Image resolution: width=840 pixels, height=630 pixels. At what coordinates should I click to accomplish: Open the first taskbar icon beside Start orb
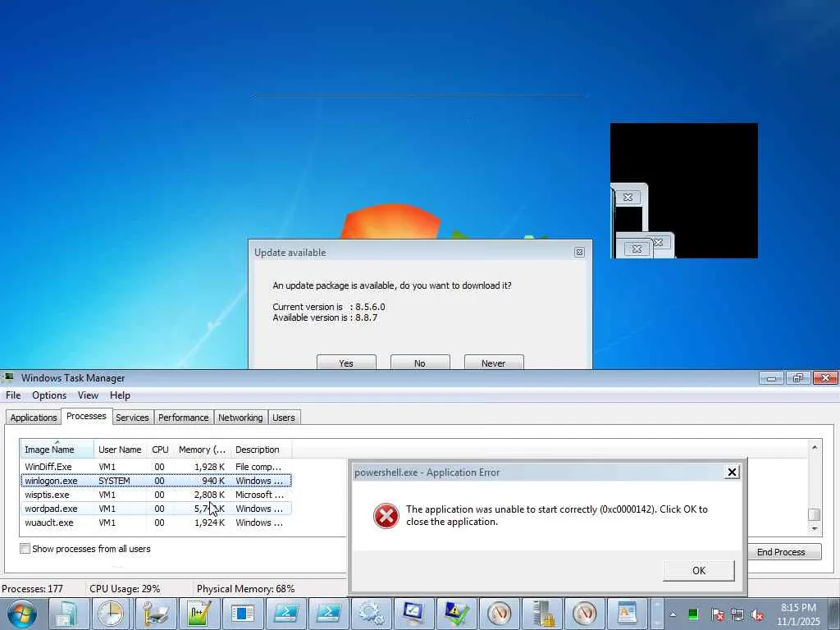(x=68, y=614)
